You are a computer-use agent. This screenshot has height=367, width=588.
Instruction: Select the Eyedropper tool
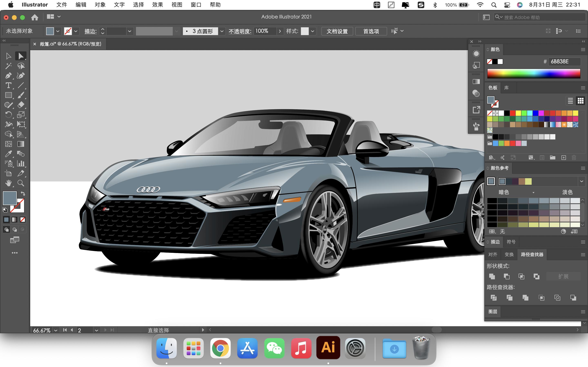[9, 154]
